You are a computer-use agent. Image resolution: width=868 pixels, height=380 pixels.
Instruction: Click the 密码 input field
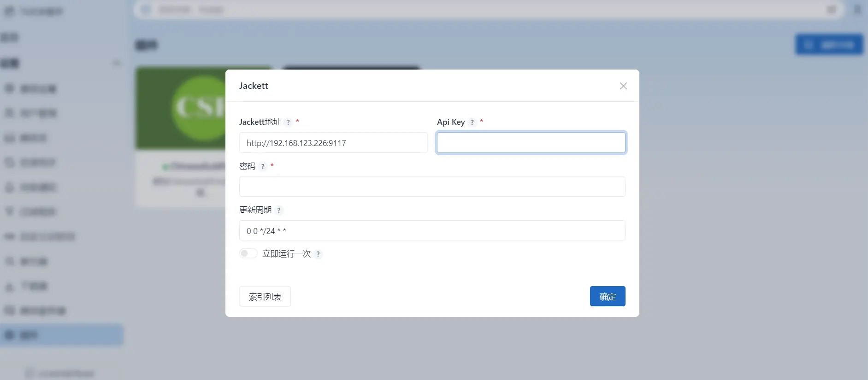click(432, 187)
